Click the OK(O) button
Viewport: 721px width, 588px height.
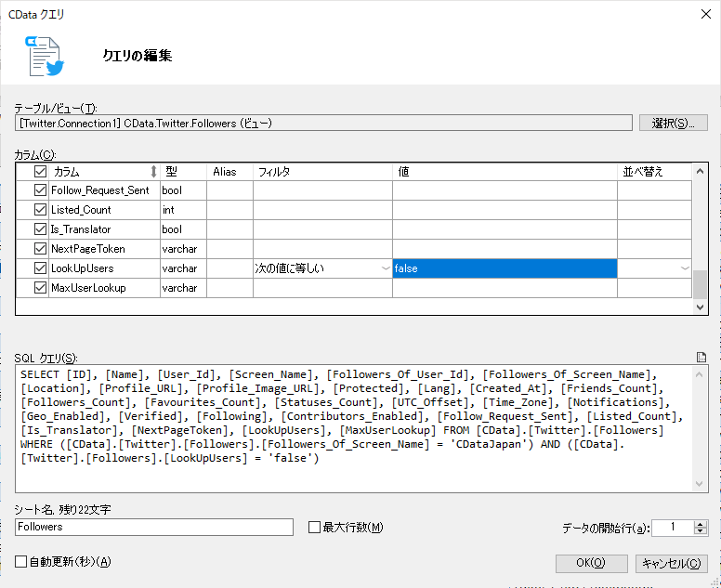coord(591,563)
